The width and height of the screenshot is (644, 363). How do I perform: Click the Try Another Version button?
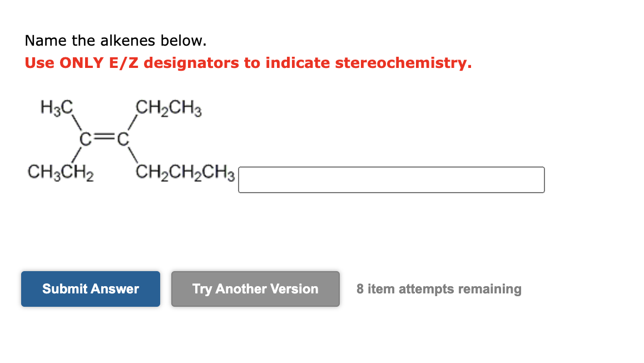point(255,289)
